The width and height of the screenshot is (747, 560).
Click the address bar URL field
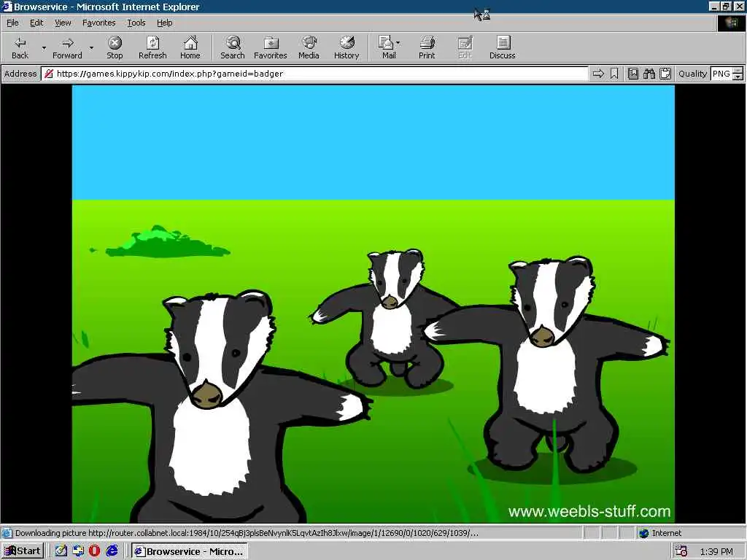coord(314,74)
